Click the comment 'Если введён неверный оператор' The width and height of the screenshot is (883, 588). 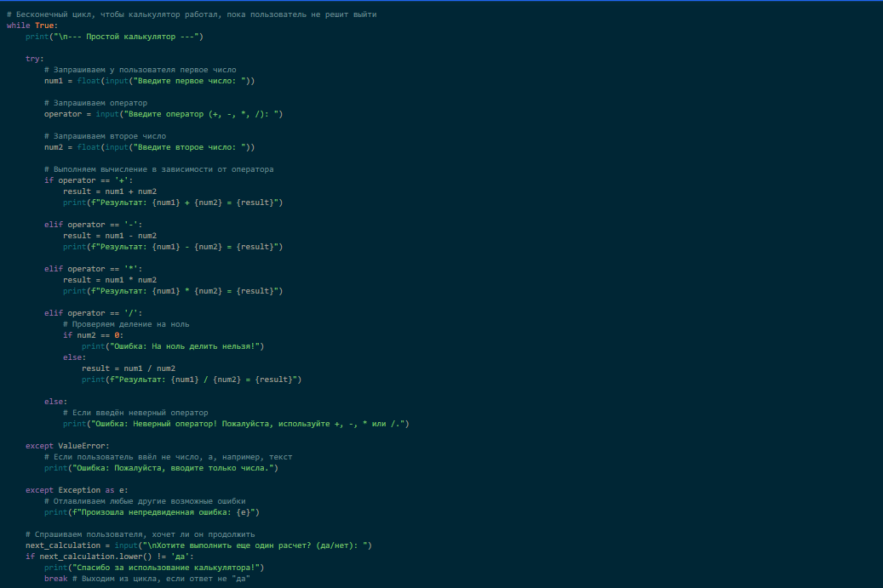click(135, 413)
